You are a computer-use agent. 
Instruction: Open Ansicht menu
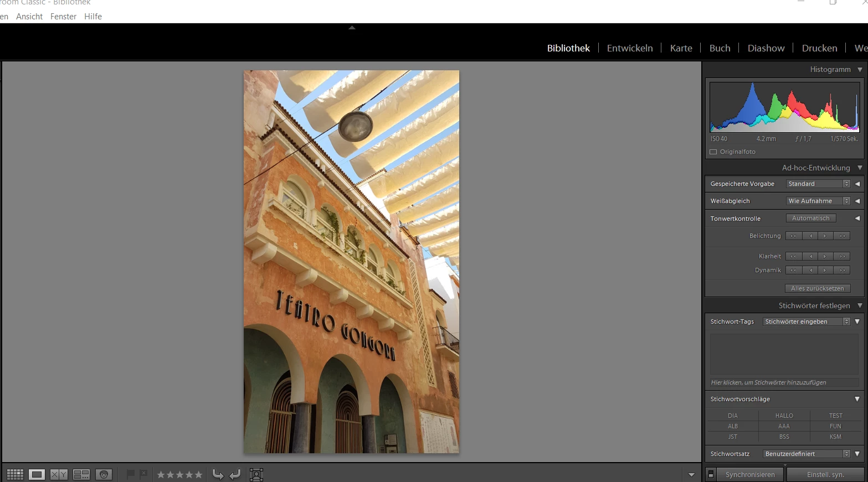(29, 17)
